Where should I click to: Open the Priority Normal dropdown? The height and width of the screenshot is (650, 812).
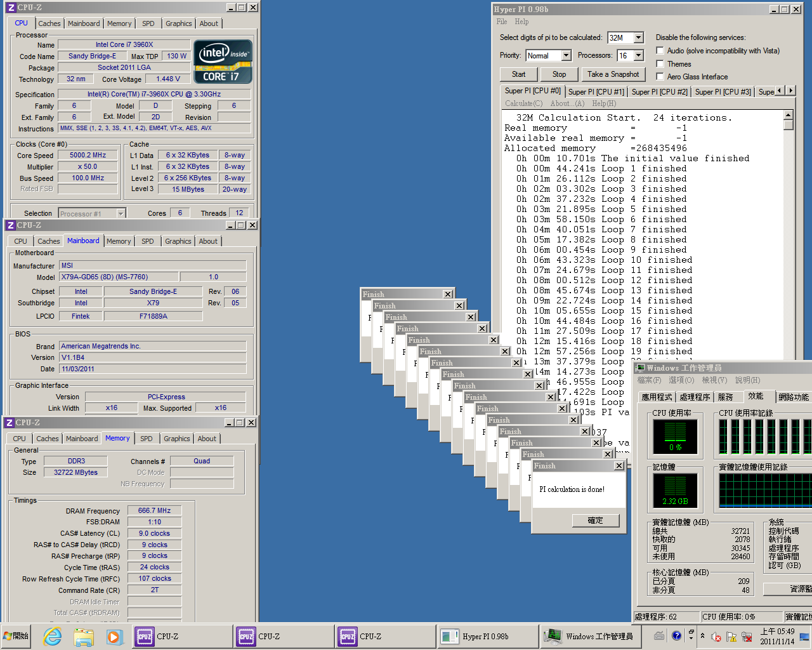(x=565, y=56)
